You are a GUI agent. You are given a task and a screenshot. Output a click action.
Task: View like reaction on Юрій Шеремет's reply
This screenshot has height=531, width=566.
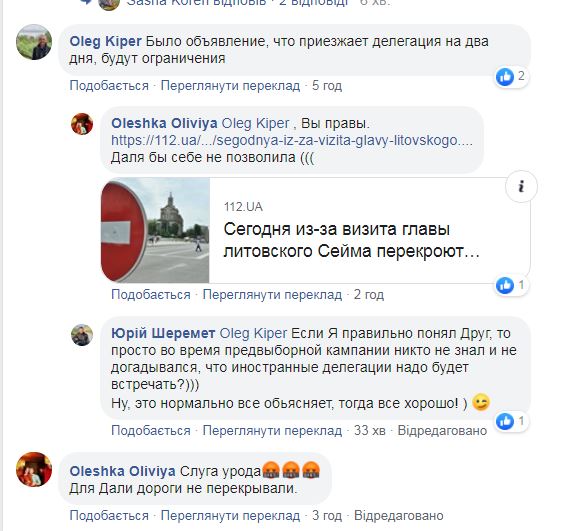[x=511, y=421]
